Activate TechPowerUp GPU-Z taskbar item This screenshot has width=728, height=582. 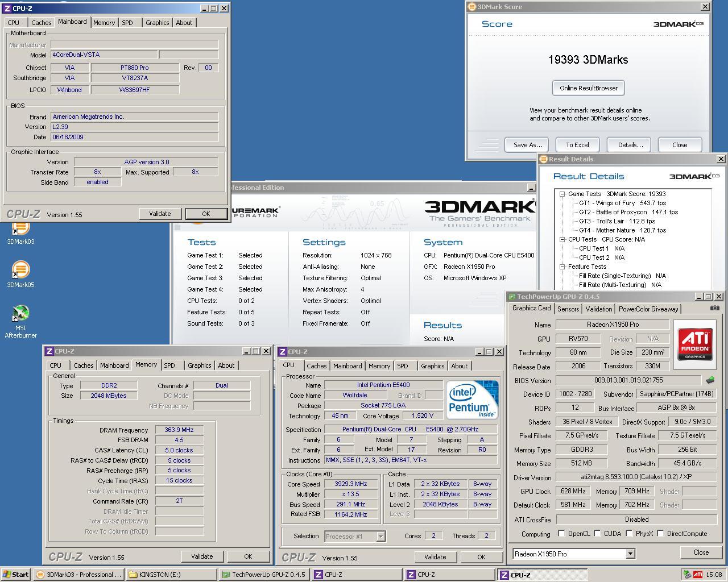[264, 575]
